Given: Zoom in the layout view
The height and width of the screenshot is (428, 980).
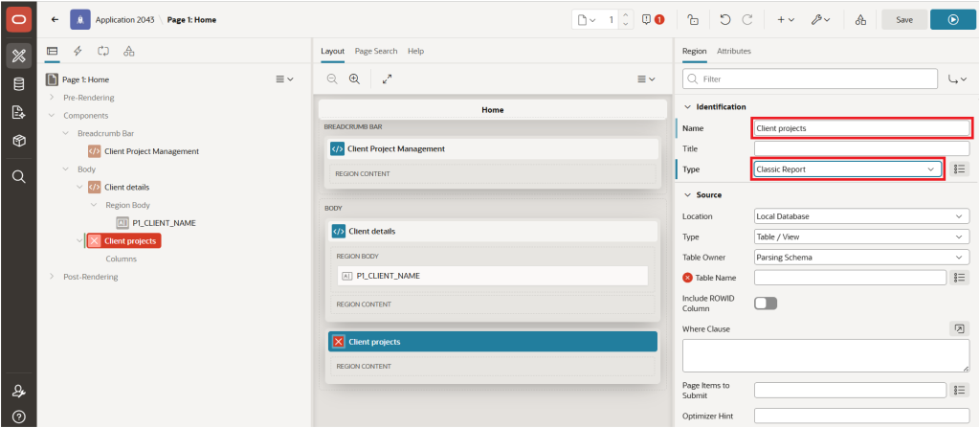Looking at the screenshot, I should (x=354, y=79).
